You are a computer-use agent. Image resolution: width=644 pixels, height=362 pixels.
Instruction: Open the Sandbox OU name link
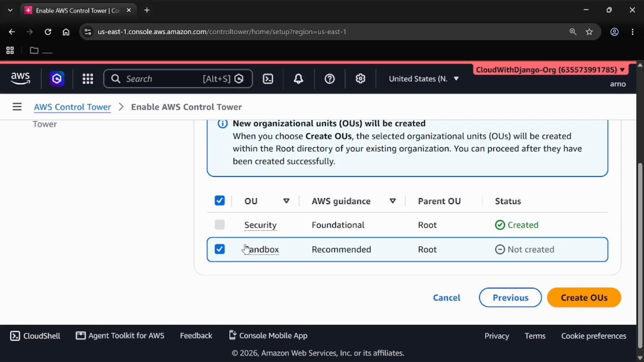pyautogui.click(x=262, y=249)
